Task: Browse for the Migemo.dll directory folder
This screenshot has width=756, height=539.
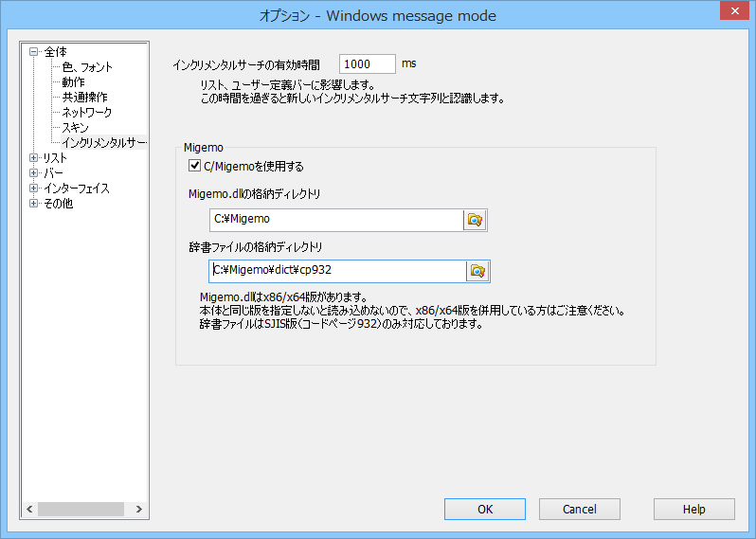Action: click(x=475, y=220)
